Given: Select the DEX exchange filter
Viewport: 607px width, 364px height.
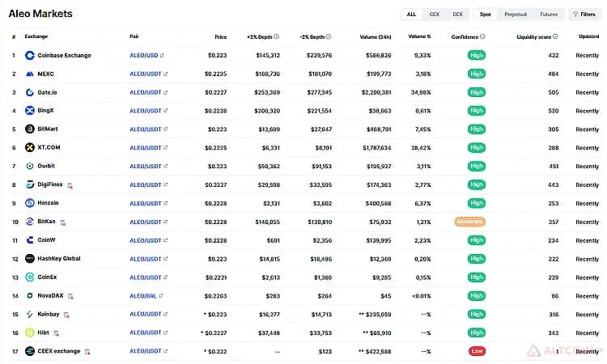Looking at the screenshot, I should coord(457,15).
